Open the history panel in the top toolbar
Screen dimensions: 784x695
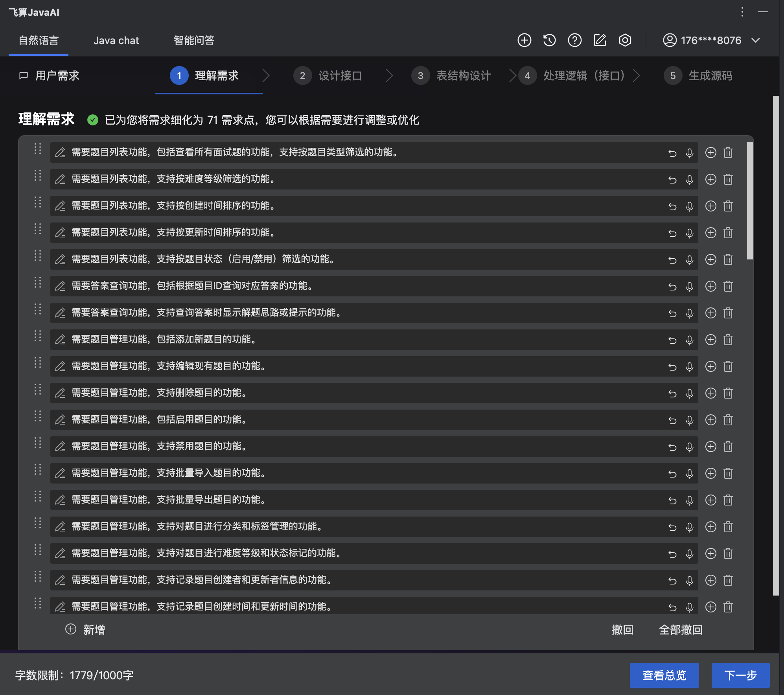pyautogui.click(x=549, y=40)
